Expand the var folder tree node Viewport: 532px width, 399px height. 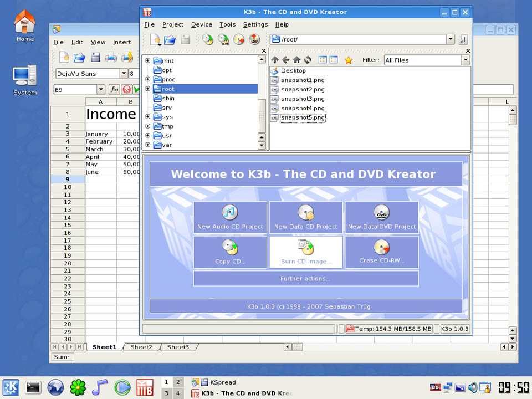(x=147, y=145)
